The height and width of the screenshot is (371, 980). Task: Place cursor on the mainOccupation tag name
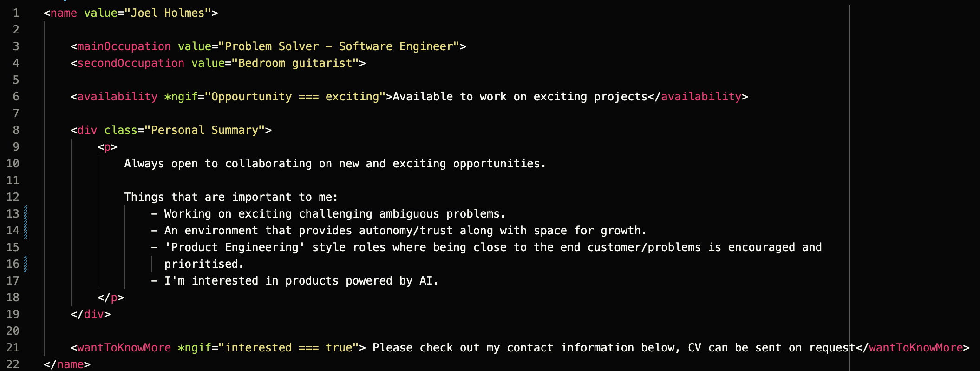pos(124,46)
